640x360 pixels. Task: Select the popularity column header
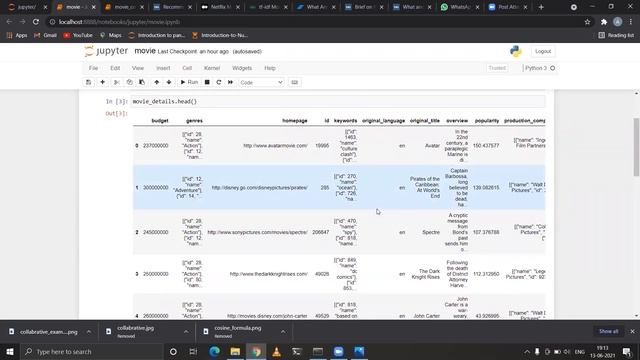click(487, 121)
